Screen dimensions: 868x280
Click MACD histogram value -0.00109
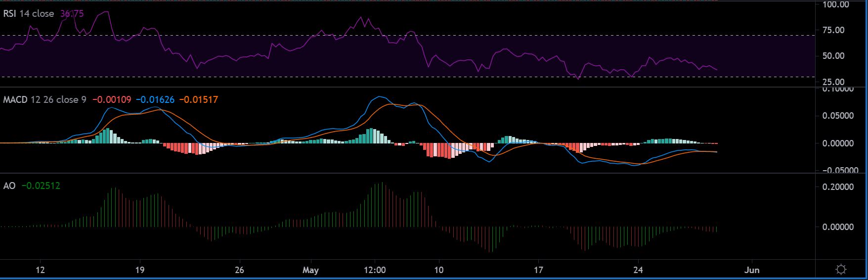tap(112, 100)
